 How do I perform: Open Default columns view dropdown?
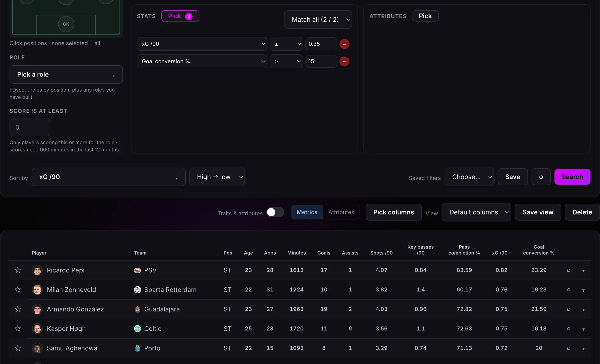click(476, 212)
